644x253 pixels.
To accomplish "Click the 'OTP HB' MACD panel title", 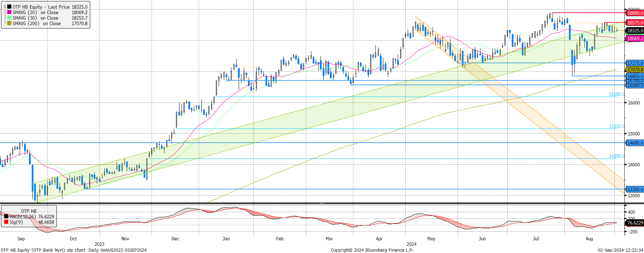I will 29,211.
